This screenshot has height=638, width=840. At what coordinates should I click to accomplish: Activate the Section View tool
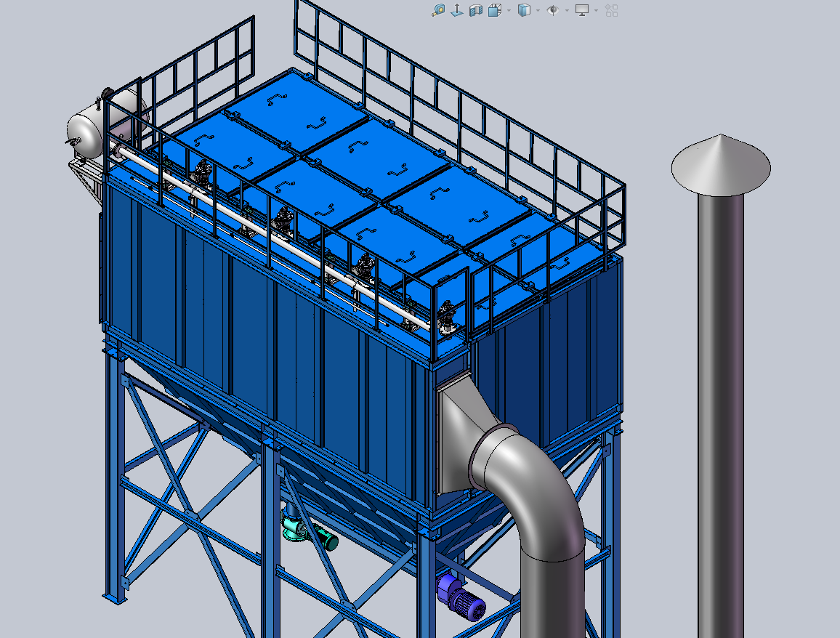(x=476, y=10)
